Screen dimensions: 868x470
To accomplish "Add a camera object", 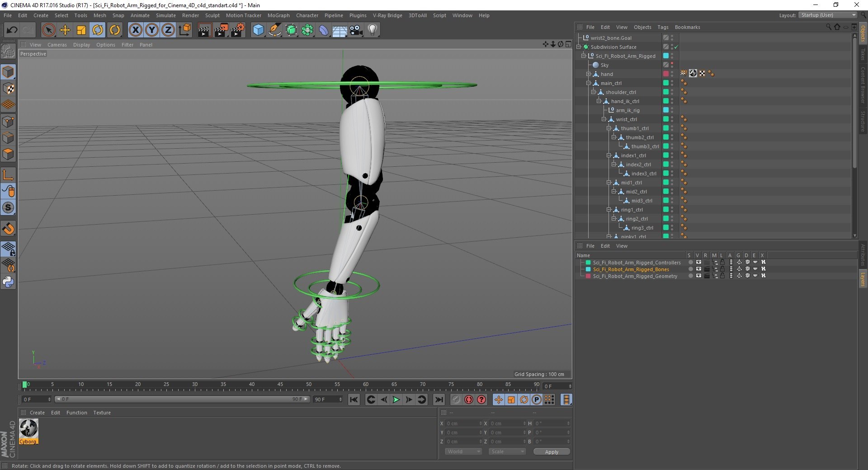I will tap(356, 30).
